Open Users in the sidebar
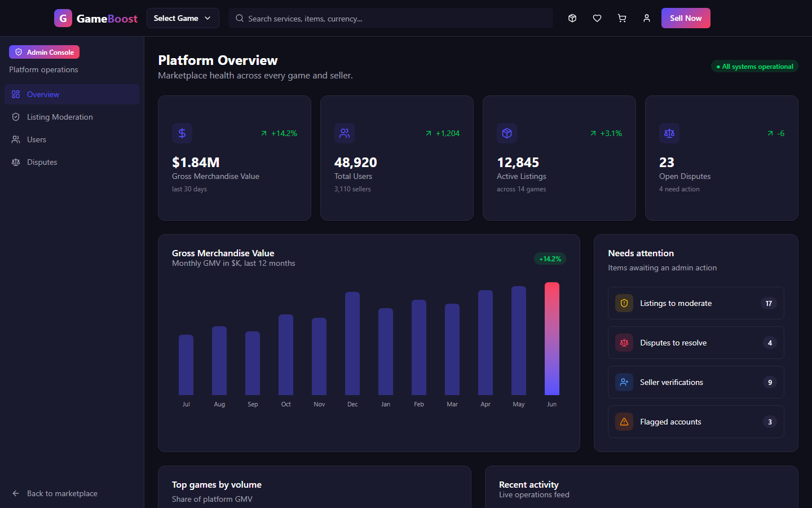812x508 pixels. (72, 139)
